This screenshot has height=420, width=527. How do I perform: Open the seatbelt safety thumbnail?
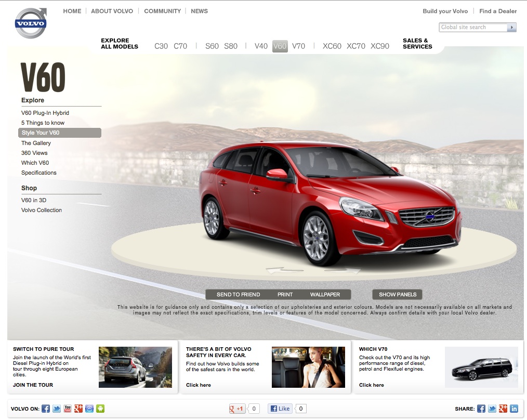[x=308, y=367]
